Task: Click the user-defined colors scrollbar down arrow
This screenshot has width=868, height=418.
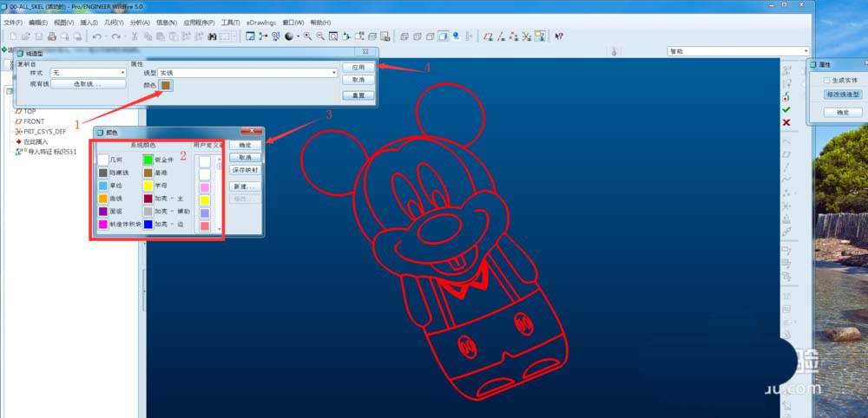Action: [220, 229]
